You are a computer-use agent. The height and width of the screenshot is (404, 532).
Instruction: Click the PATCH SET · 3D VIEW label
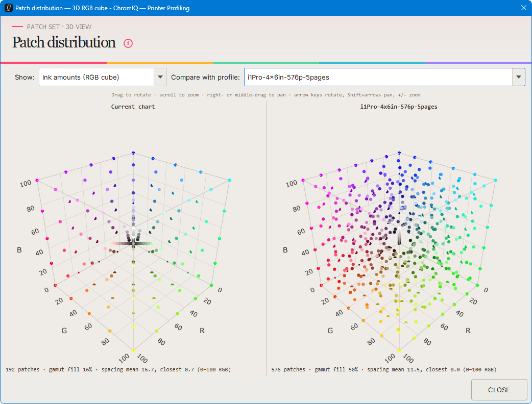point(59,27)
